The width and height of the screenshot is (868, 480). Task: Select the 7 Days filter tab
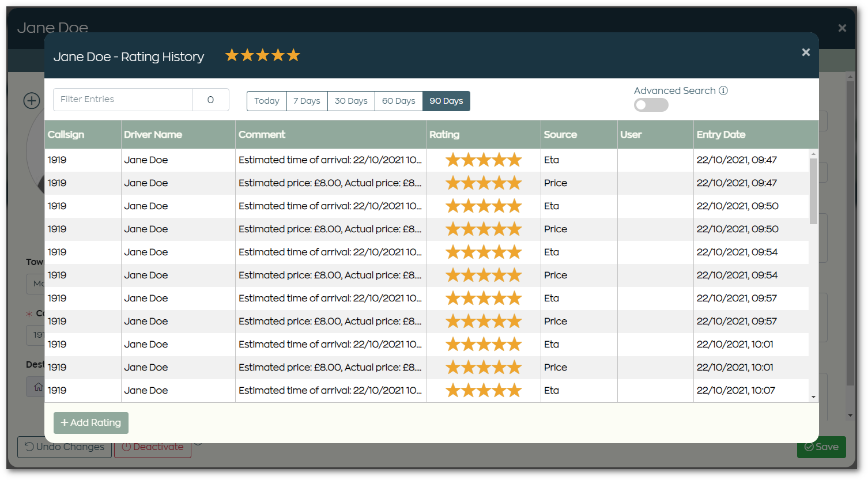coord(307,101)
